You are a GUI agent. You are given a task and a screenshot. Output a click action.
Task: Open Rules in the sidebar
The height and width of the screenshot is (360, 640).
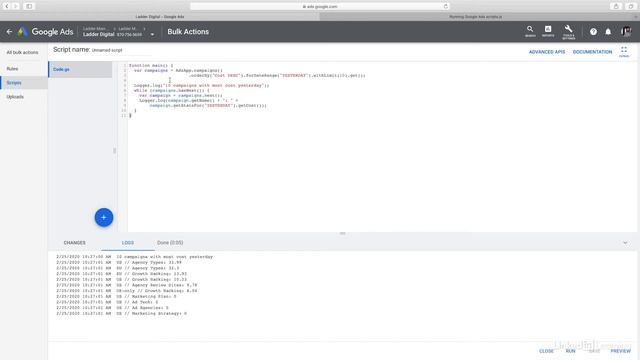tap(12, 69)
